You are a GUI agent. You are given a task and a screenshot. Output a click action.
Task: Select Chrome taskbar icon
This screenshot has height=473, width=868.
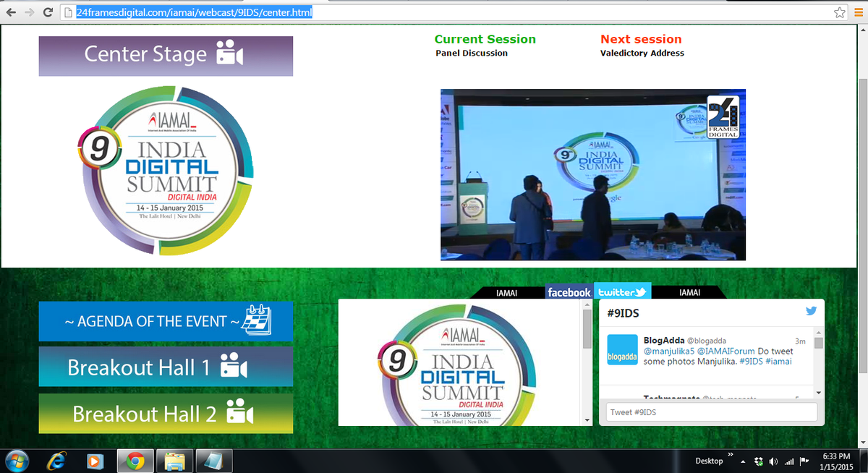135,460
